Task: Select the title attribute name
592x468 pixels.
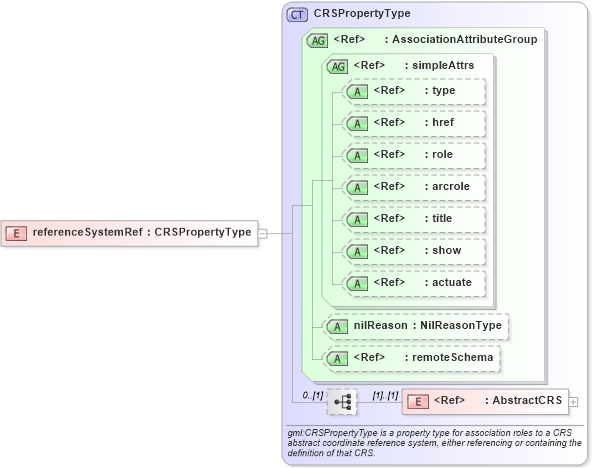Action: (x=442, y=218)
